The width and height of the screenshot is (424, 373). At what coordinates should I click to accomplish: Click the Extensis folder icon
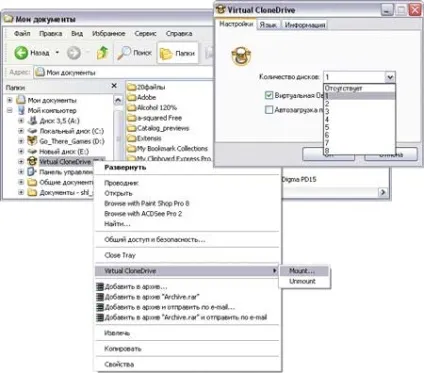(132, 138)
